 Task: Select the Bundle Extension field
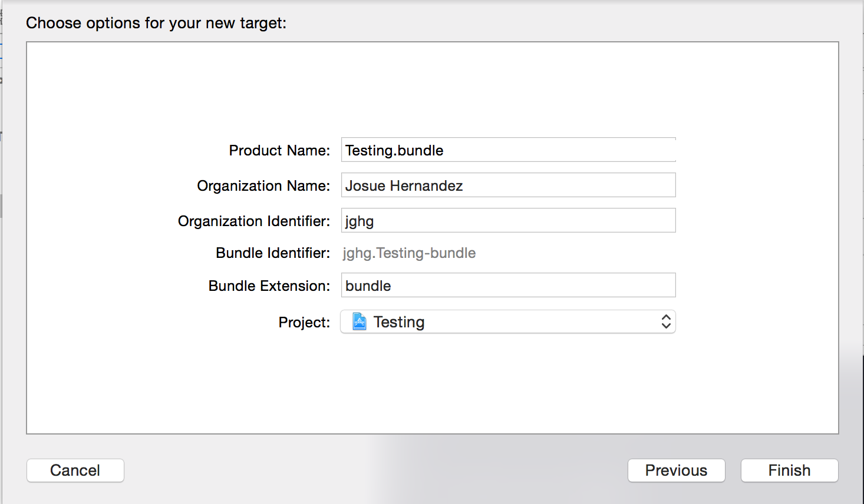point(508,285)
